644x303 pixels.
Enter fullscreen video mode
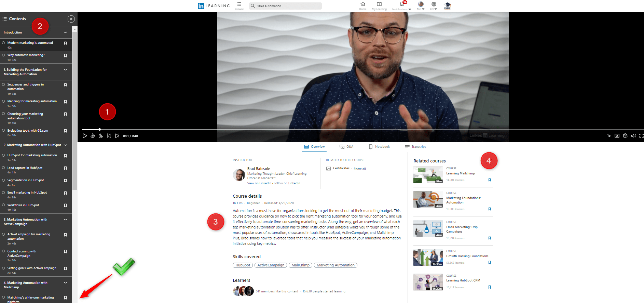641,136
